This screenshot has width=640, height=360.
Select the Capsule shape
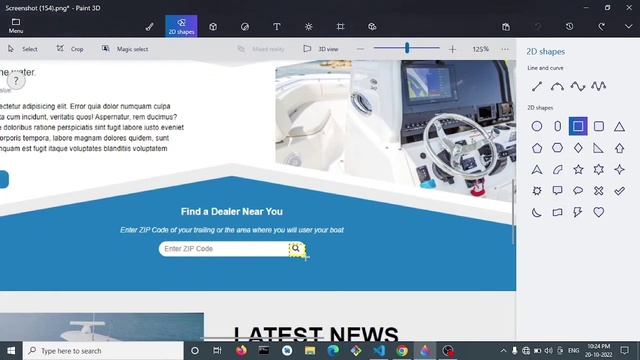558,126
